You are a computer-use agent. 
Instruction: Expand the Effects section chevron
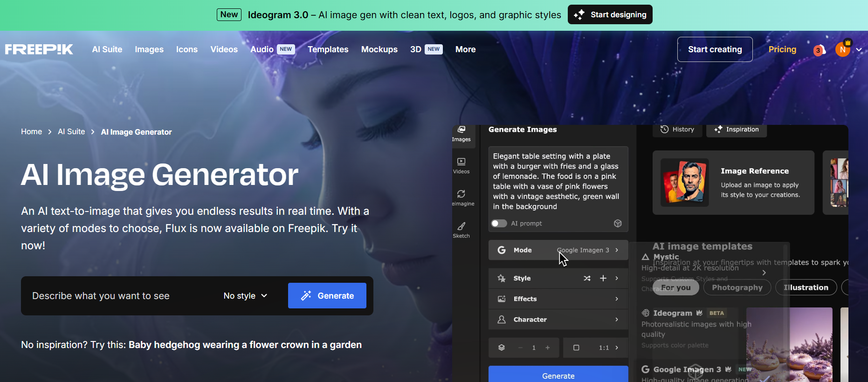tap(617, 299)
